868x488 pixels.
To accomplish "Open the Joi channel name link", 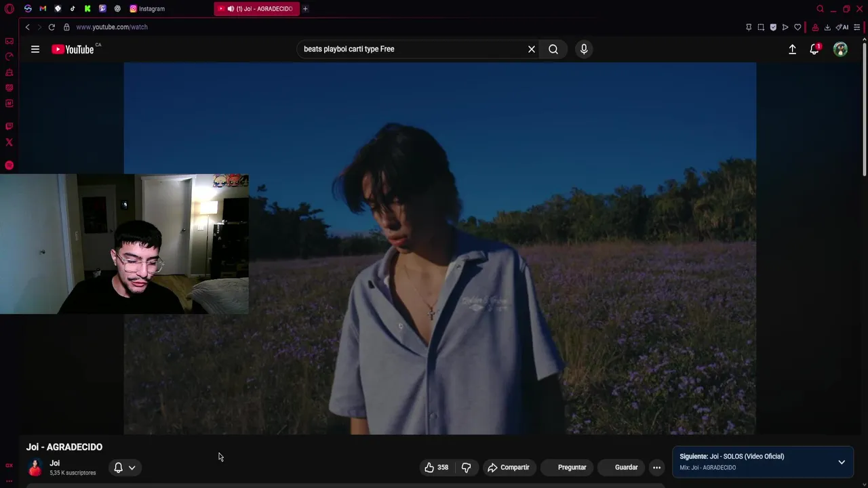I will click(x=54, y=463).
